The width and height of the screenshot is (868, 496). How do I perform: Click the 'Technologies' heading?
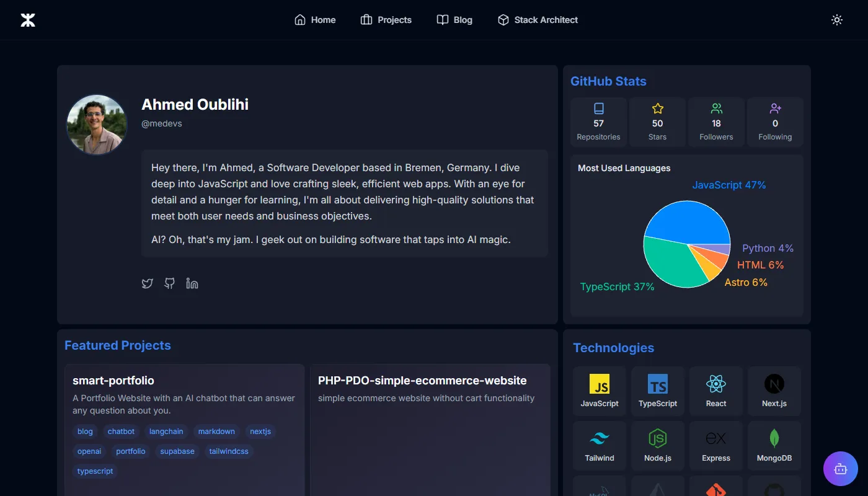click(x=613, y=348)
